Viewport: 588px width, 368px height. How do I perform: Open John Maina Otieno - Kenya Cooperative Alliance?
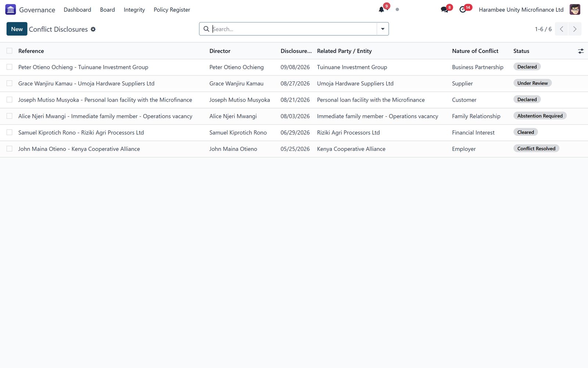tap(79, 149)
